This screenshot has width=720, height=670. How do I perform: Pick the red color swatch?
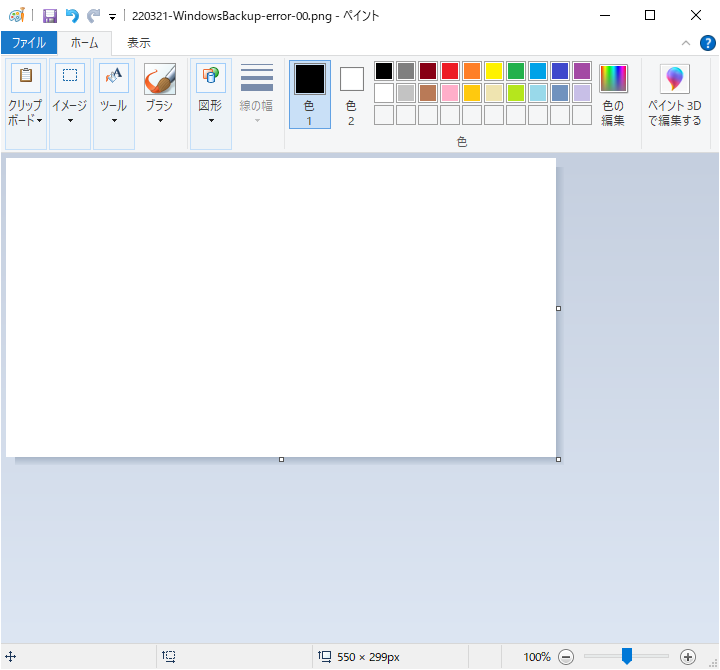(x=450, y=71)
